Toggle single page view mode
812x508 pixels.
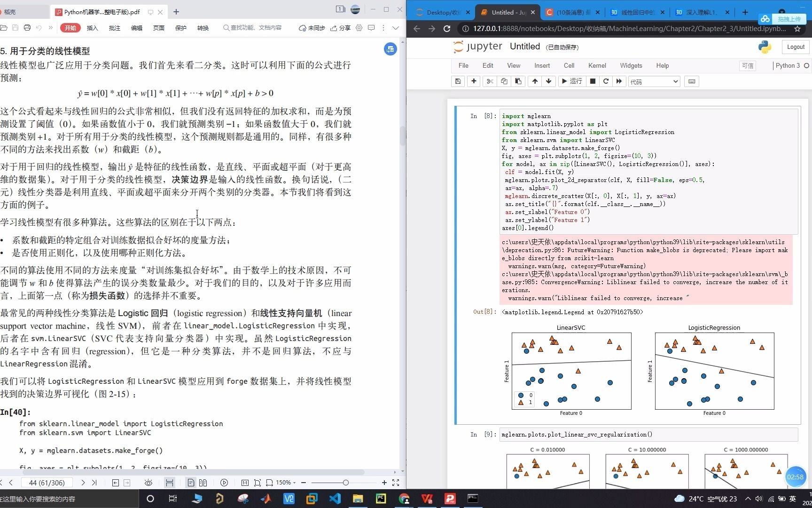tap(191, 483)
